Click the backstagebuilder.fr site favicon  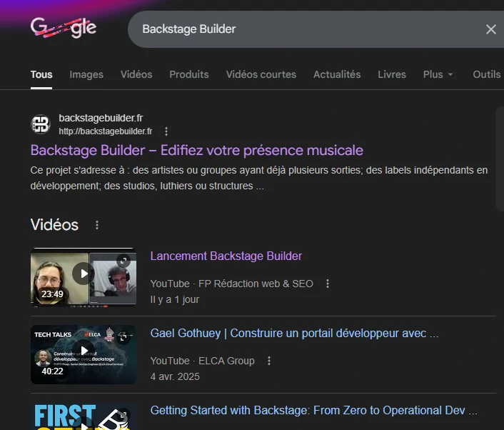41,124
